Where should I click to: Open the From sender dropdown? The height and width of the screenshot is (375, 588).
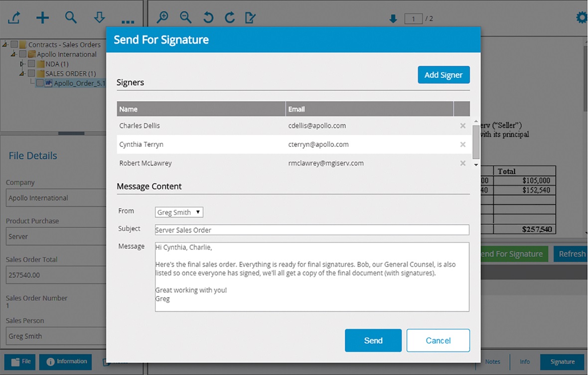coord(179,212)
